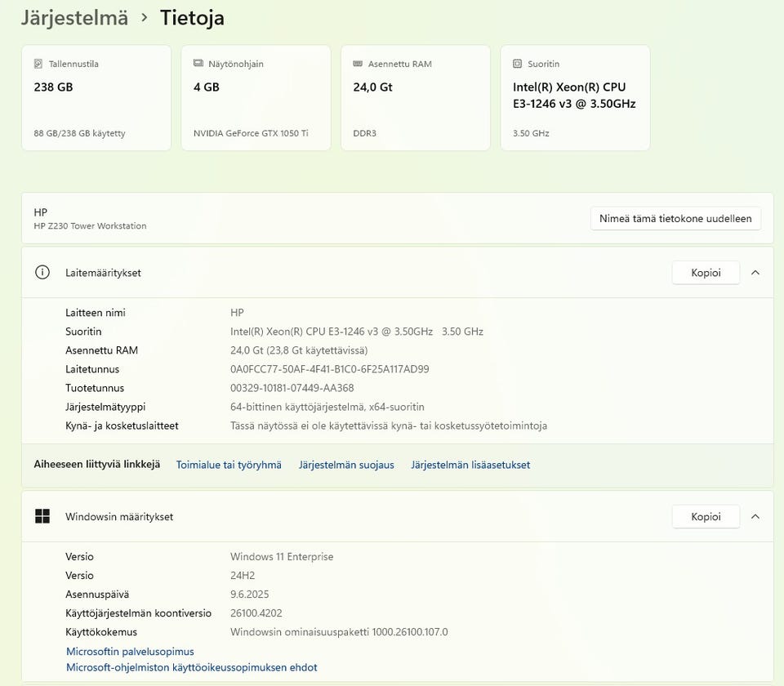Click Windowsin ominaisuuspaketti 1000.26100.107.0 value
This screenshot has height=686, width=784.
[x=339, y=632]
